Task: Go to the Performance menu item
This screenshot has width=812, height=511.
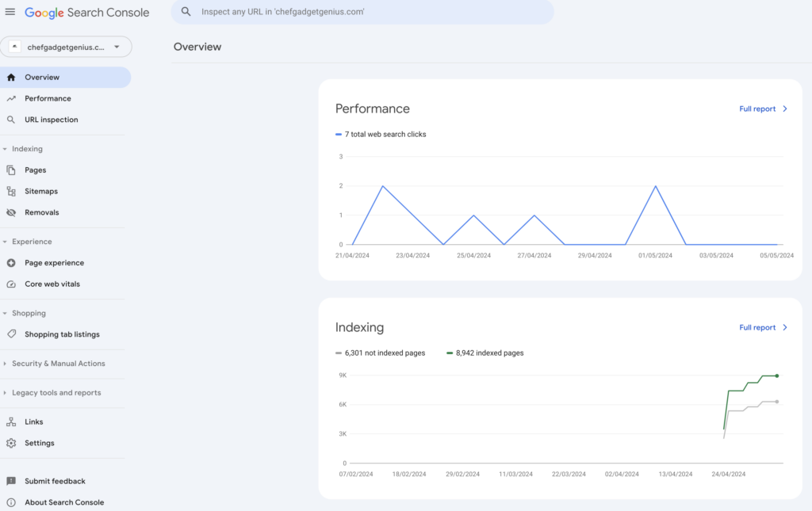Action: tap(48, 98)
